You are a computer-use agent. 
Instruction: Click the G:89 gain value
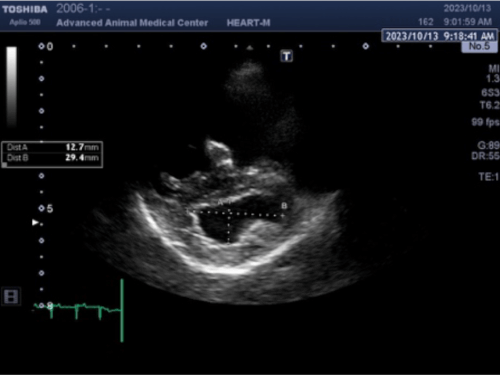click(488, 145)
